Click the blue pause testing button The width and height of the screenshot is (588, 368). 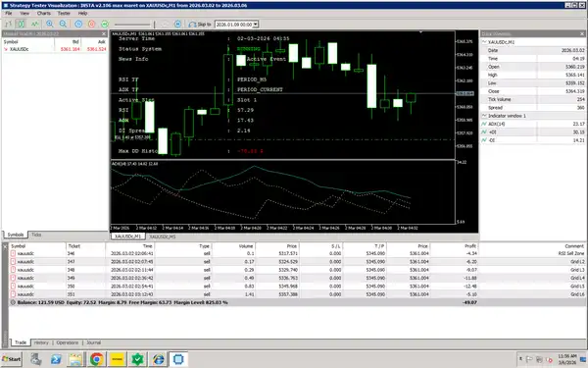click(x=78, y=24)
